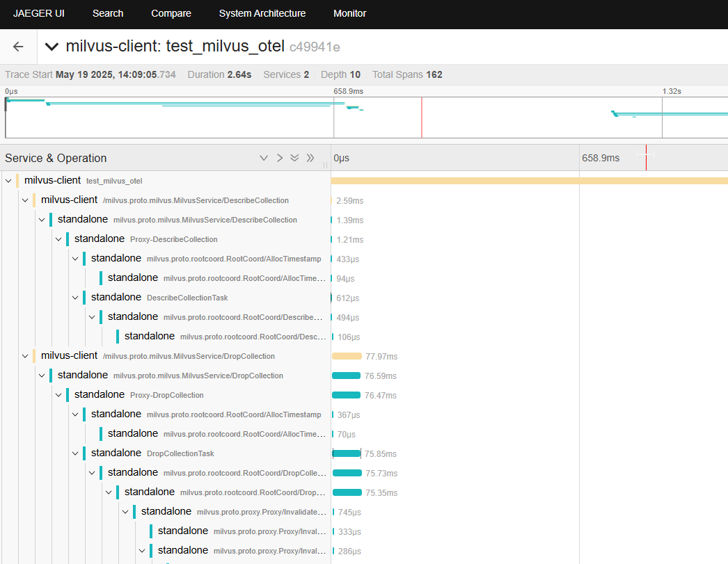Viewport: 728px width, 564px height.
Task: Click the 76.59ms span bar
Action: pyautogui.click(x=347, y=376)
